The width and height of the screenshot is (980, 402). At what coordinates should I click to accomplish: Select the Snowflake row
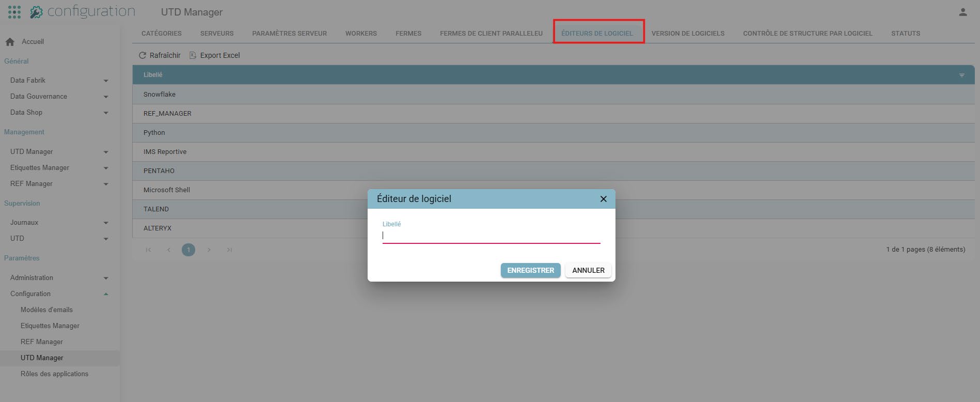(554, 95)
